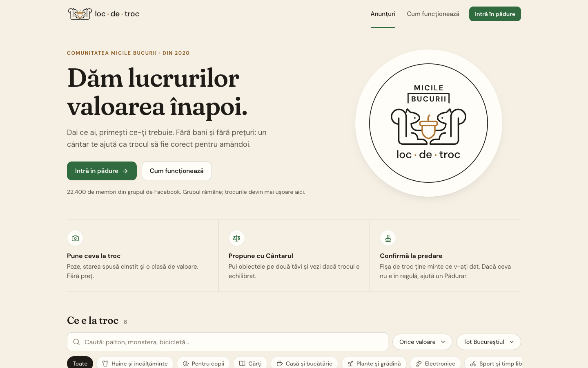
Task: Click the arrow icon in hero Intră în pădure button
Action: tap(125, 171)
